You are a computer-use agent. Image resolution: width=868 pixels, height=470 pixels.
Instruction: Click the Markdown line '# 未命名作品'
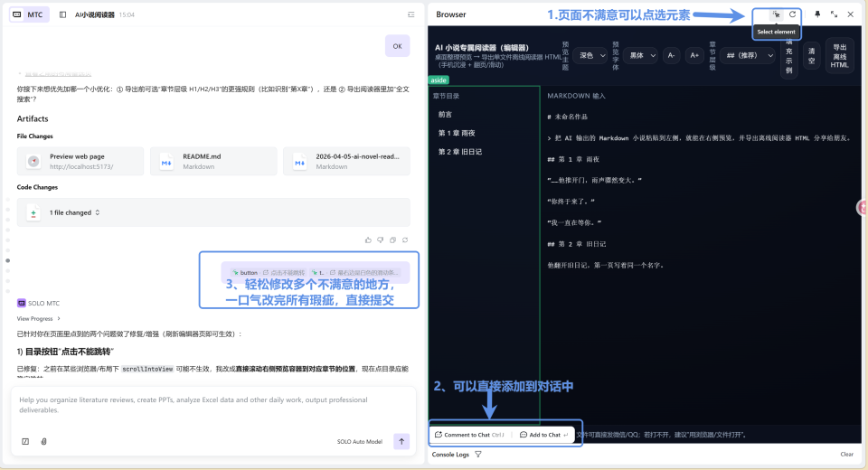(x=567, y=117)
